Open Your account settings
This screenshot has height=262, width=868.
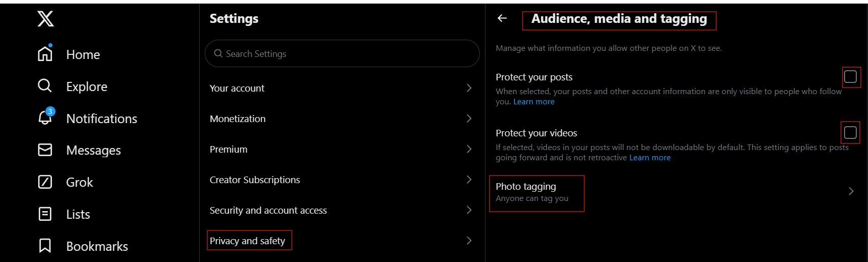pyautogui.click(x=342, y=88)
